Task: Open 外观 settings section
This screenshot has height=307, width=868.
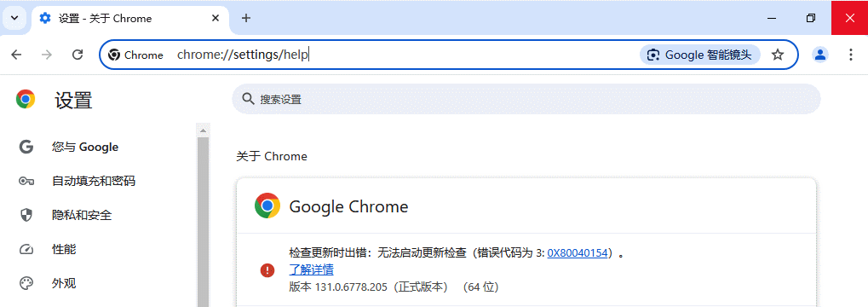Action: (64, 283)
